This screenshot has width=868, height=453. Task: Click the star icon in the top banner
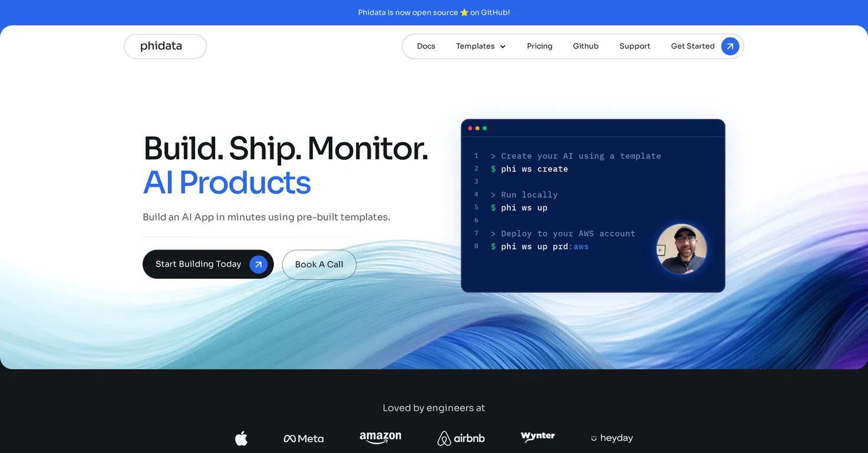[464, 12]
